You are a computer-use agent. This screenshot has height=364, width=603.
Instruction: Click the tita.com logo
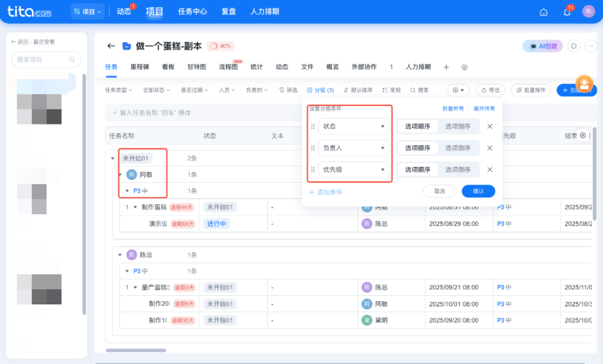29,12
